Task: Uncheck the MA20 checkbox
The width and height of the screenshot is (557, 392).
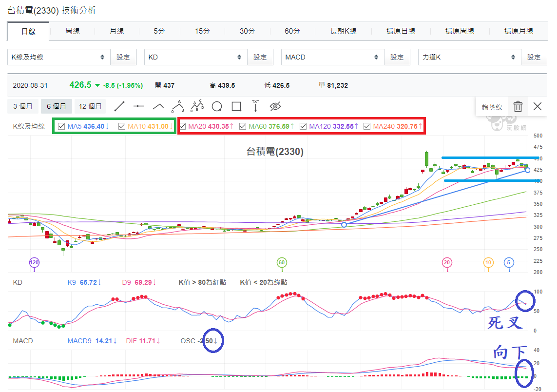Action: pyautogui.click(x=183, y=126)
